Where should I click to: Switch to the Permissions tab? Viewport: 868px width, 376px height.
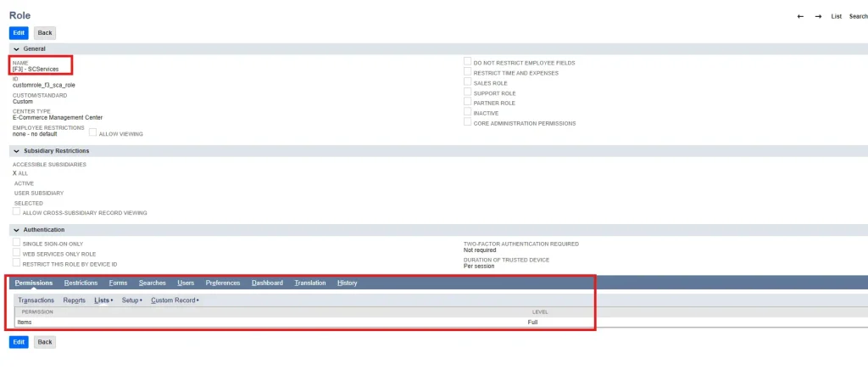pos(34,283)
